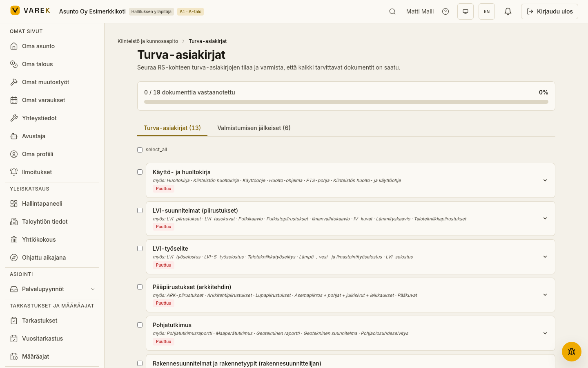Click the Taloyhtiön tiedot building icon
The width and height of the screenshot is (588, 368).
tap(14, 222)
